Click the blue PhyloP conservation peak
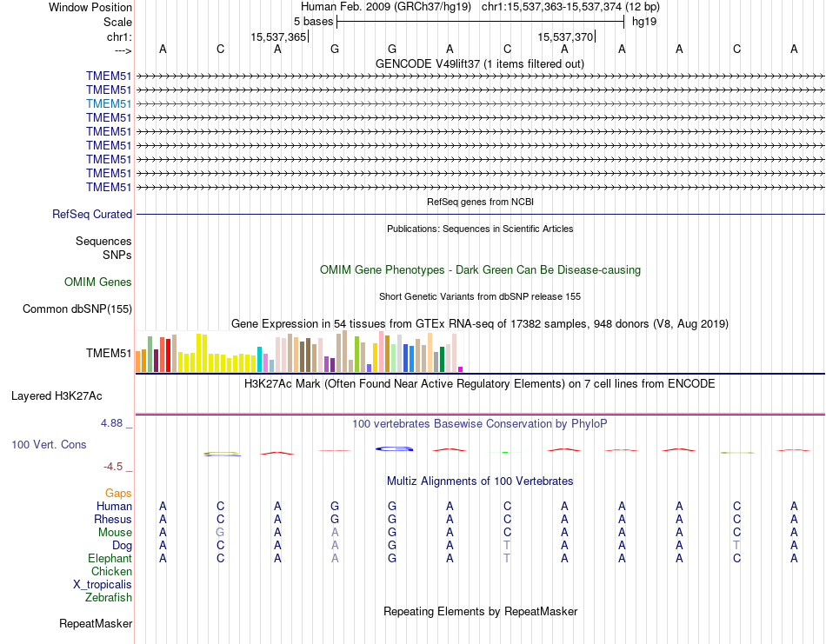Image resolution: width=826 pixels, height=644 pixels. (394, 448)
